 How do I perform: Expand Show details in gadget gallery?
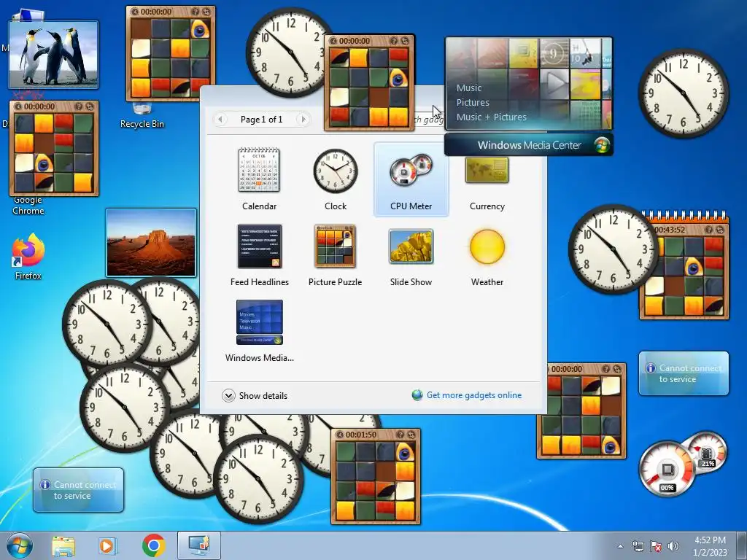point(255,396)
